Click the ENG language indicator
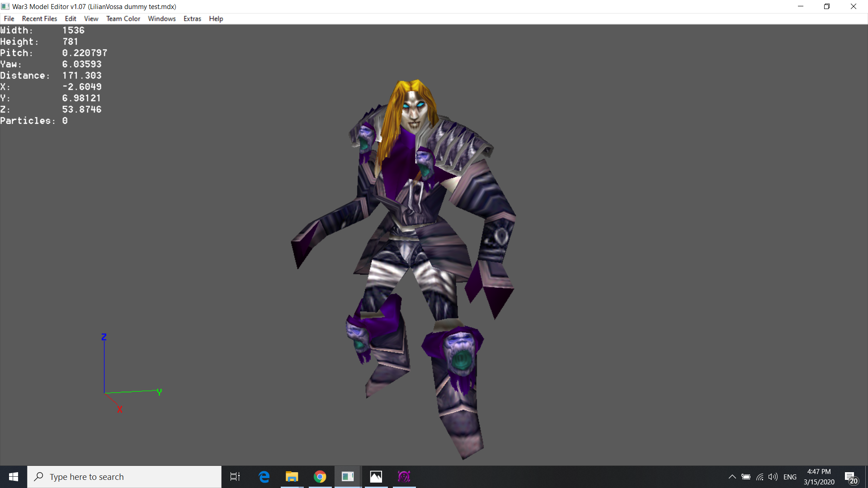Viewport: 868px width, 488px height. coord(790,477)
